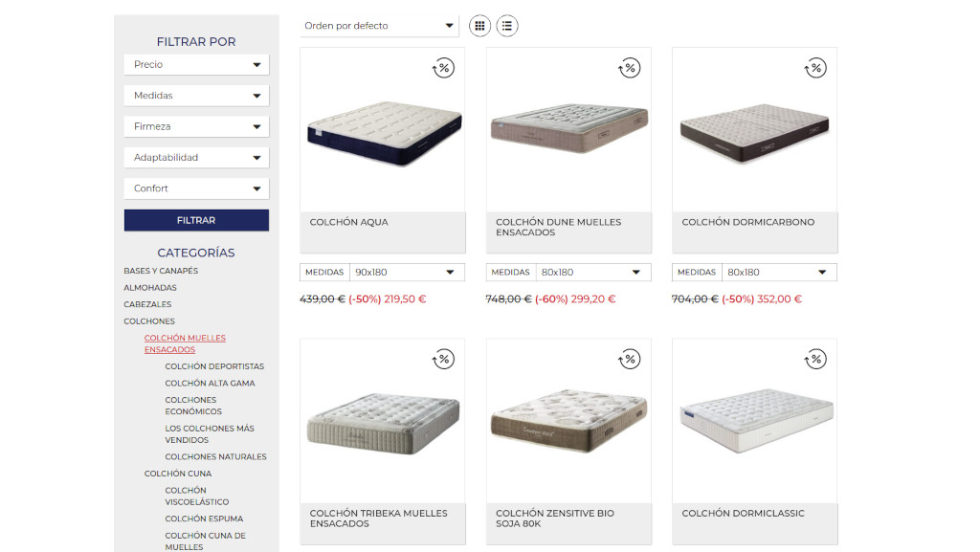The image size is (980, 552).
Task: Click discount icon on Colchón Dormicarbono
Action: 815,68
